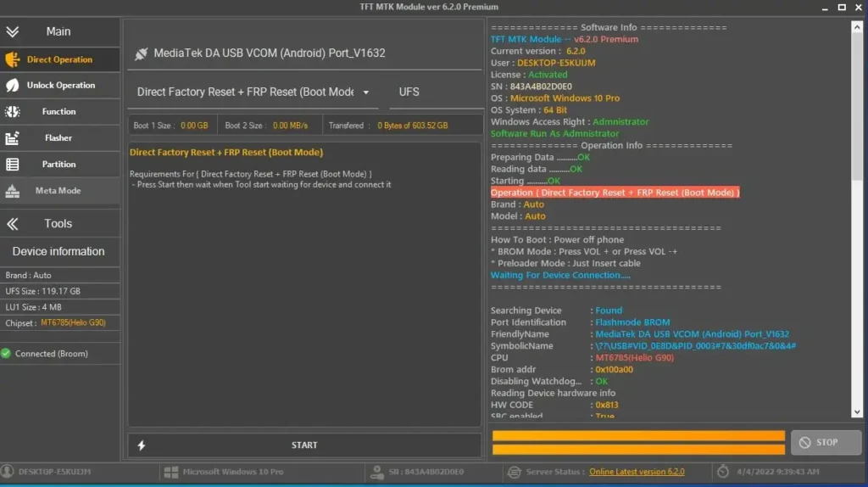
Task: Click the Partition list icon
Action: (12, 164)
